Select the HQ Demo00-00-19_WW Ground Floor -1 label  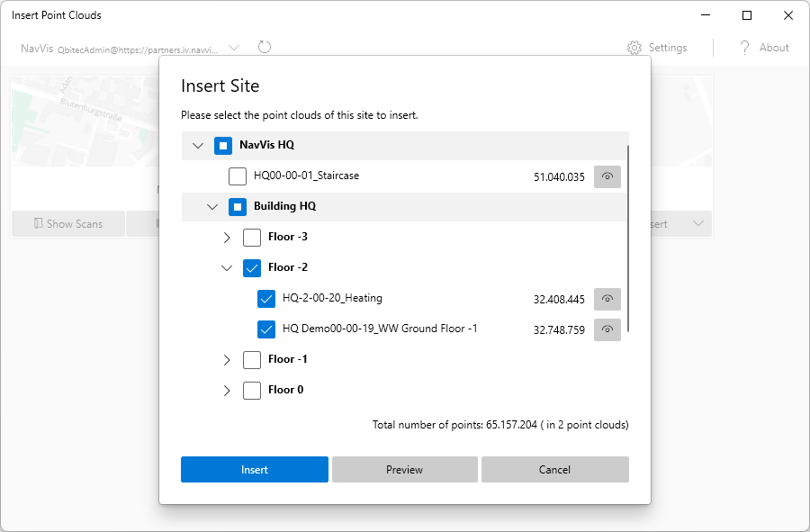(380, 329)
